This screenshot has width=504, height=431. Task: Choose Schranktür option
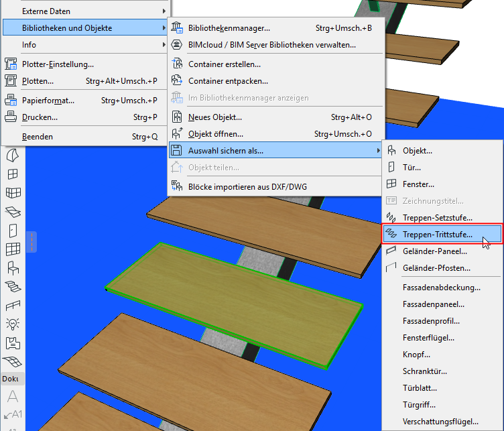[x=442, y=371]
